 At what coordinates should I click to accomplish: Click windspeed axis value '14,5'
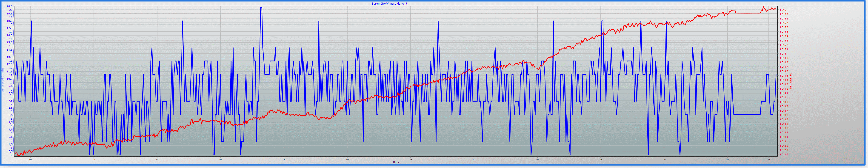tap(10, 50)
